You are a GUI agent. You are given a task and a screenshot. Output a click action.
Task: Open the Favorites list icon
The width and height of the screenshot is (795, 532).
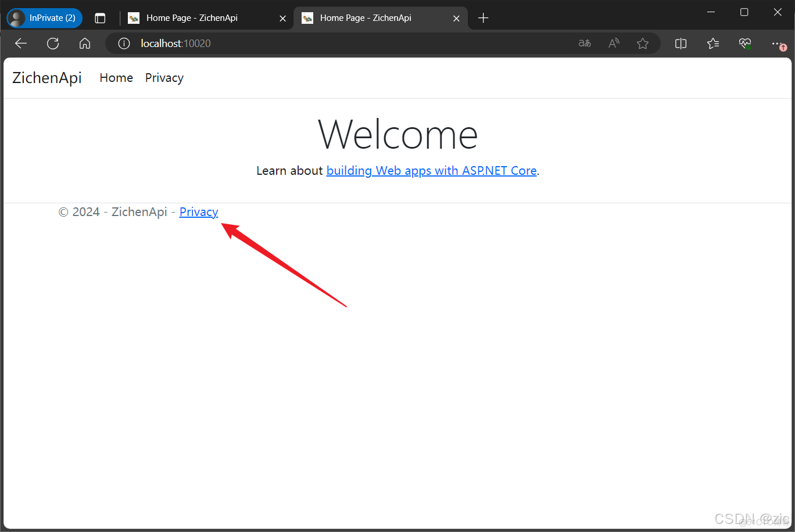(x=713, y=44)
